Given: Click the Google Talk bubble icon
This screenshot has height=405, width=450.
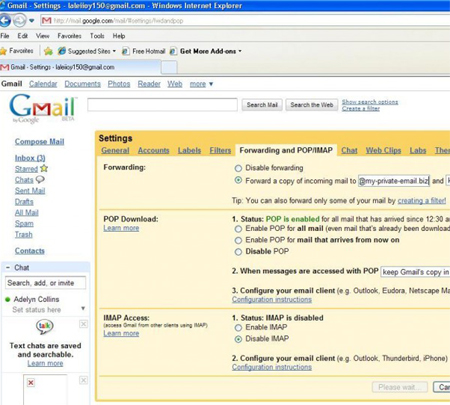Looking at the screenshot, I should (45, 327).
